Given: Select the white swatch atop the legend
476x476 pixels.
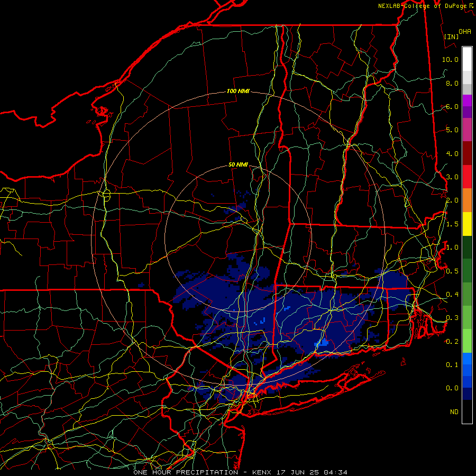Looking at the screenshot, I should tap(467, 59).
